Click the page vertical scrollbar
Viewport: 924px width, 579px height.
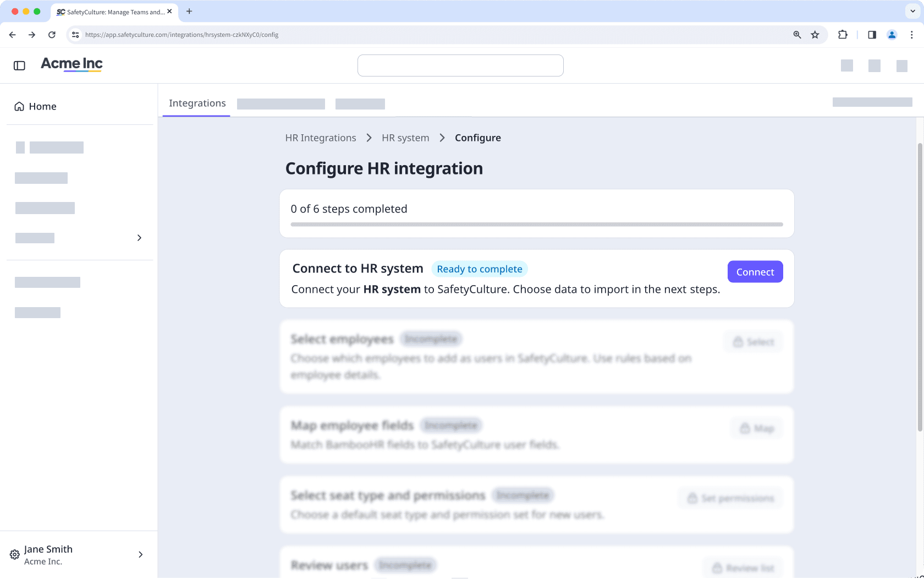(x=920, y=286)
